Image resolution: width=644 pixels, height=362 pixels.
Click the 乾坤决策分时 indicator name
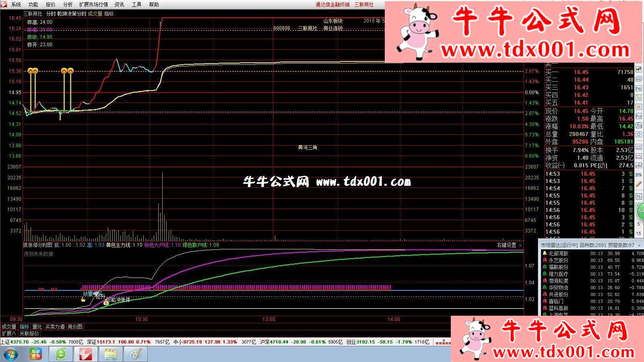tap(72, 14)
